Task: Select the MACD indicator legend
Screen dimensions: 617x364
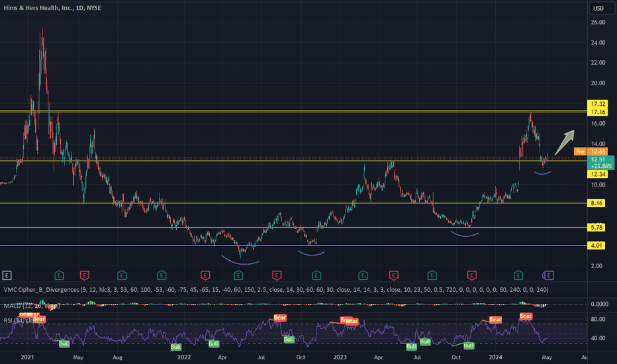Action: 32,306
